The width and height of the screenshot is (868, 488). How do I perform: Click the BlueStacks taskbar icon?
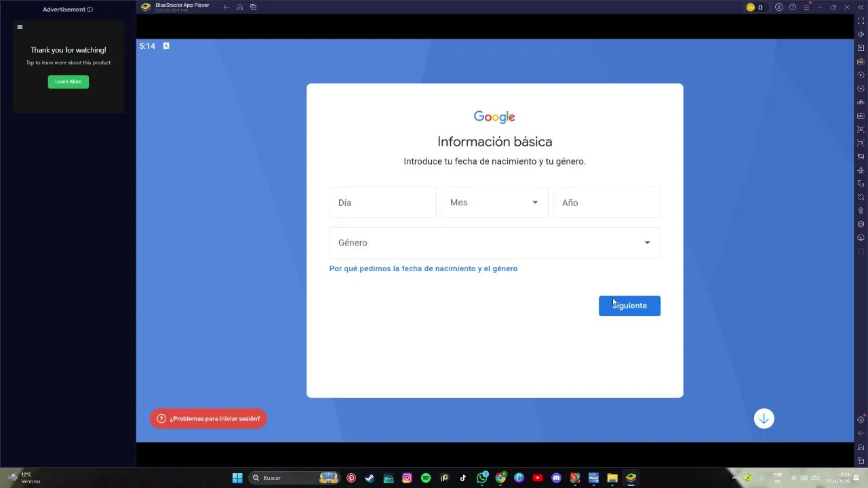click(x=631, y=478)
